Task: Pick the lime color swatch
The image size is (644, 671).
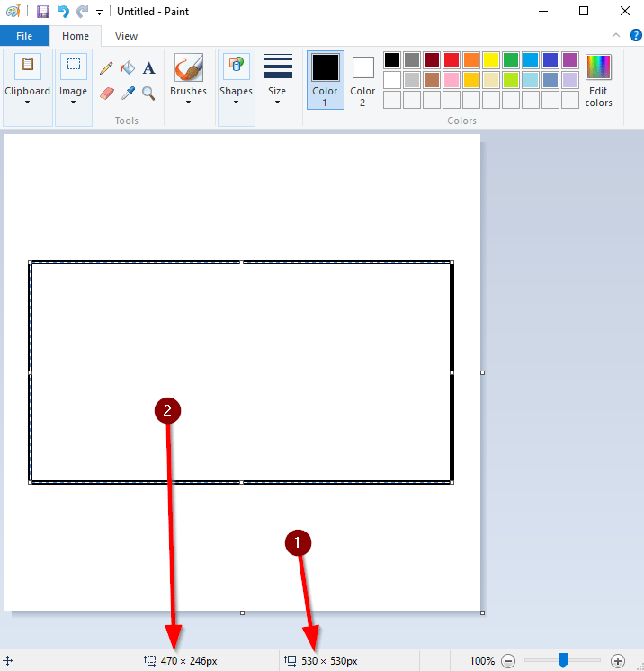Action: pyautogui.click(x=511, y=80)
